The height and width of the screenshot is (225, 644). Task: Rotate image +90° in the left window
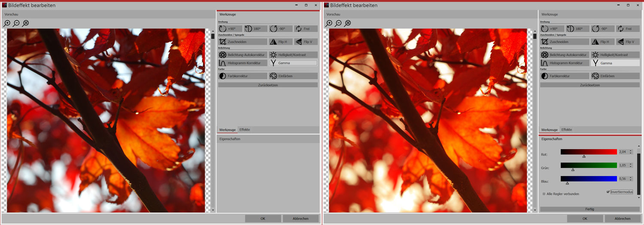(230, 29)
